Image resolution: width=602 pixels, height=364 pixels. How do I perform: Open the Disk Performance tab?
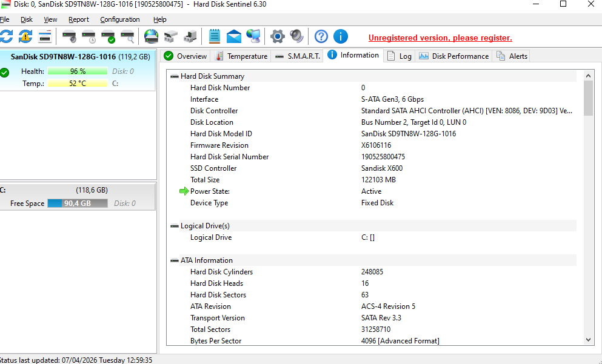[x=453, y=56]
